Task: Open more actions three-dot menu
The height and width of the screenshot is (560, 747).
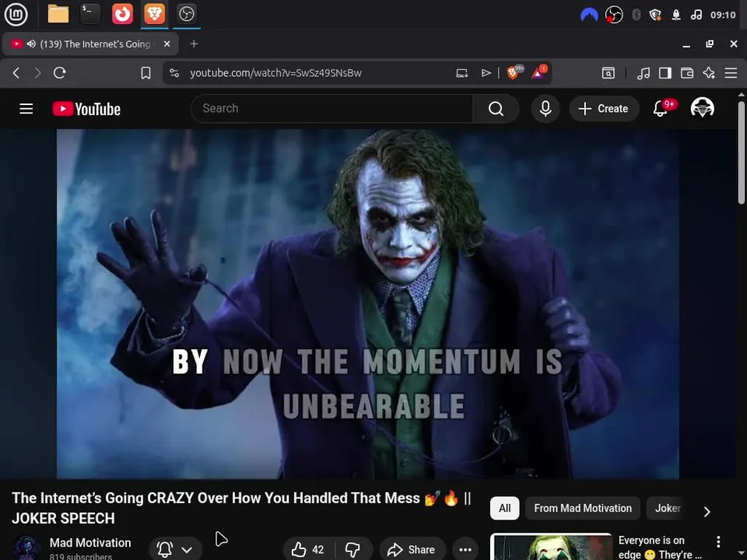Action: tap(465, 550)
